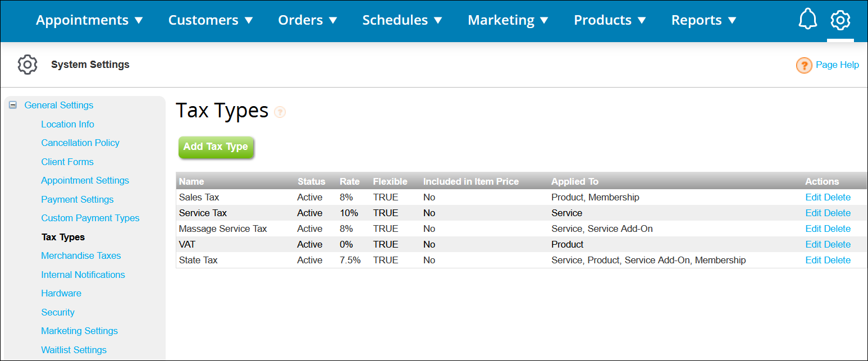Expand the Schedules dropdown menu
The height and width of the screenshot is (361, 868).
[x=403, y=20]
